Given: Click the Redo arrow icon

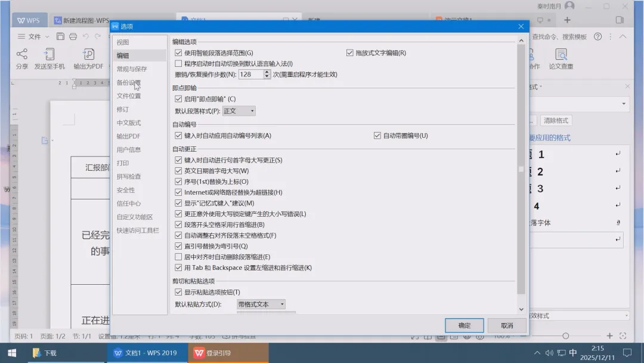Looking at the screenshot, I should 98,36.
